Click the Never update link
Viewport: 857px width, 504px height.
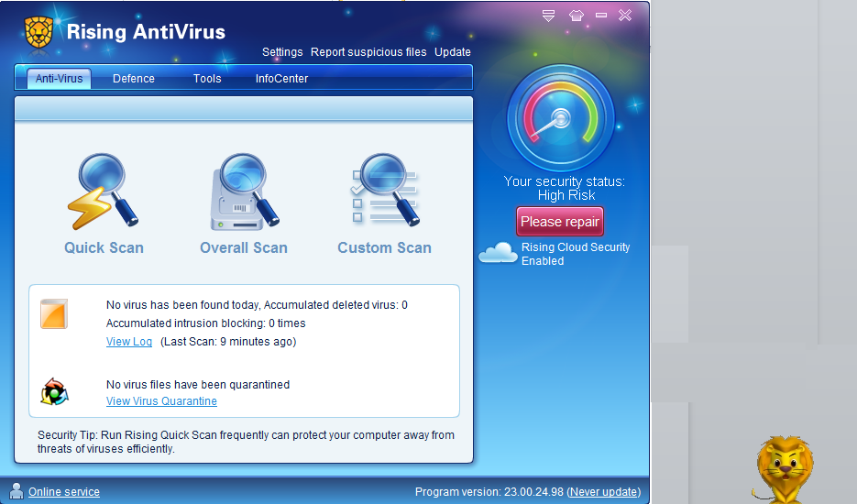[604, 492]
